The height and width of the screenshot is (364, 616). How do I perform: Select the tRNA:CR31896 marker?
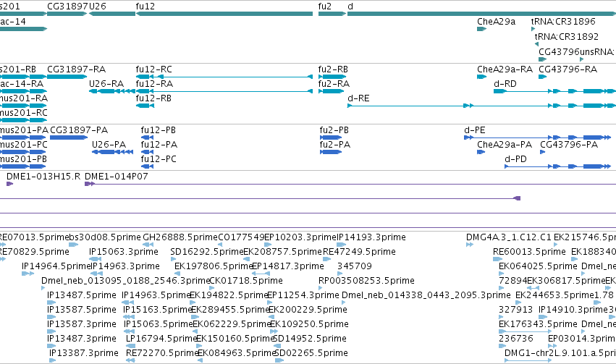pos(533,29)
